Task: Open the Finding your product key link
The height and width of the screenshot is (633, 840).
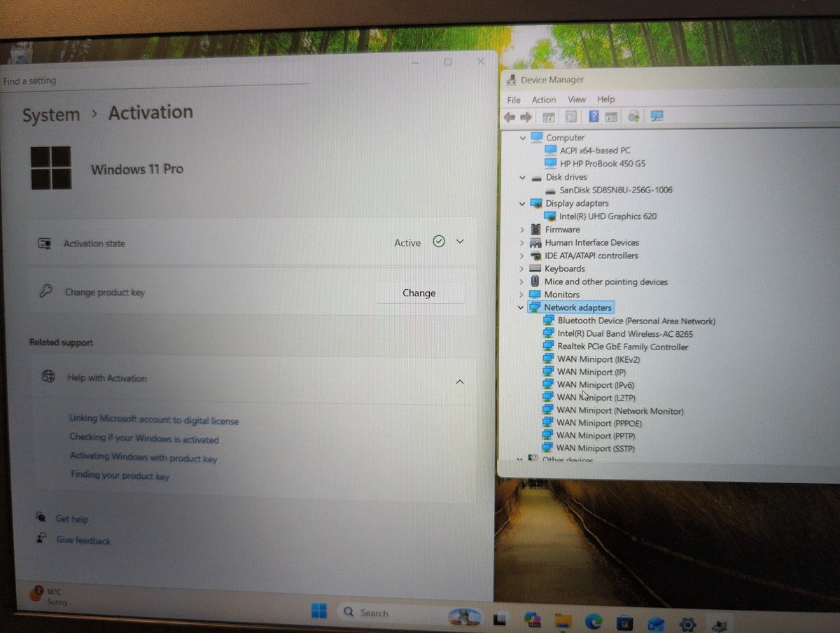Action: [x=120, y=475]
